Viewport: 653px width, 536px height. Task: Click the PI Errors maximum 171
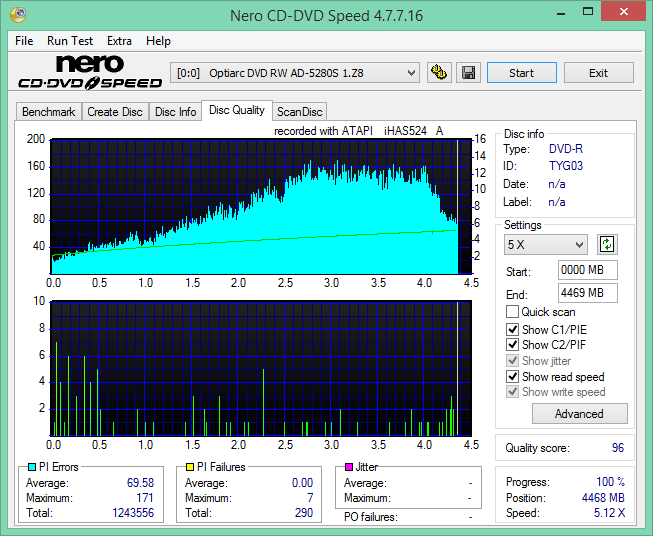(145, 497)
